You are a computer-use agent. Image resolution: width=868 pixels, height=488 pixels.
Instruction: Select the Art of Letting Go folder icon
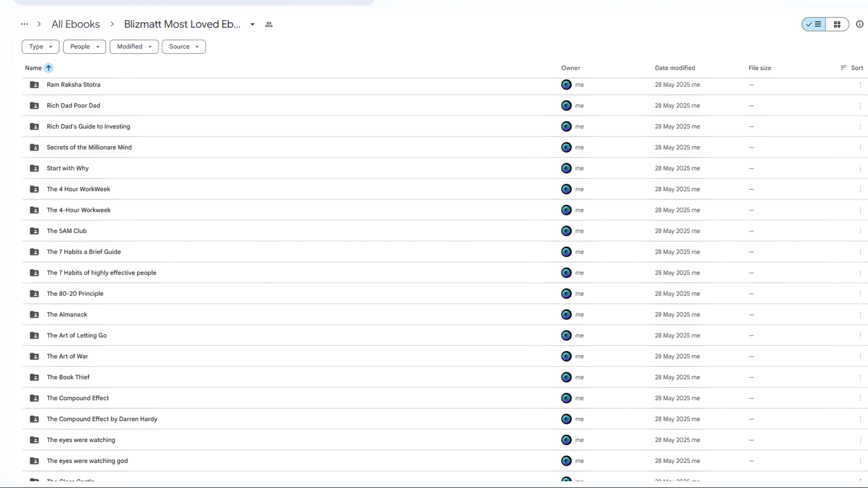click(x=34, y=336)
